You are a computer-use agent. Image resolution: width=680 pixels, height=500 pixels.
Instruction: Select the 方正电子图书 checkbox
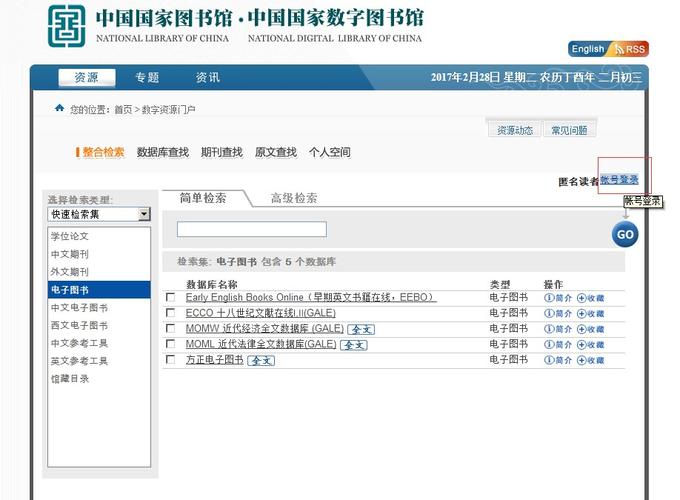(x=170, y=360)
